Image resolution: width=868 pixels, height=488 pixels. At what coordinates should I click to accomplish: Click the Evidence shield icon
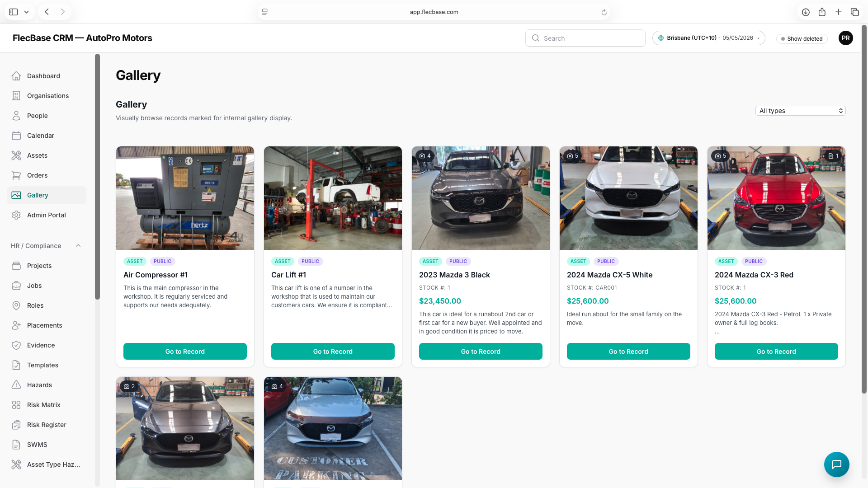tap(16, 345)
